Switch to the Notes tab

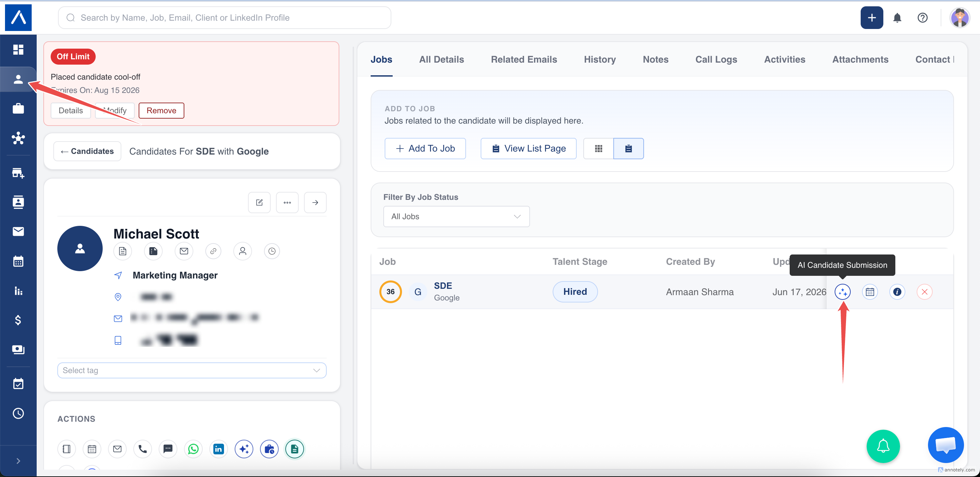[x=655, y=59]
